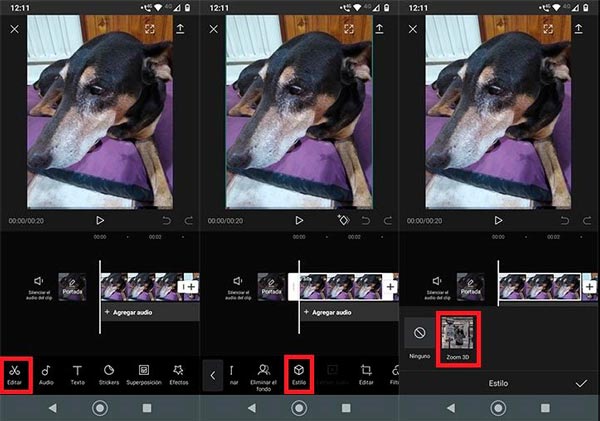600x421 pixels.
Task: Add a clip with plus button, left screen
Action: pyautogui.click(x=191, y=287)
